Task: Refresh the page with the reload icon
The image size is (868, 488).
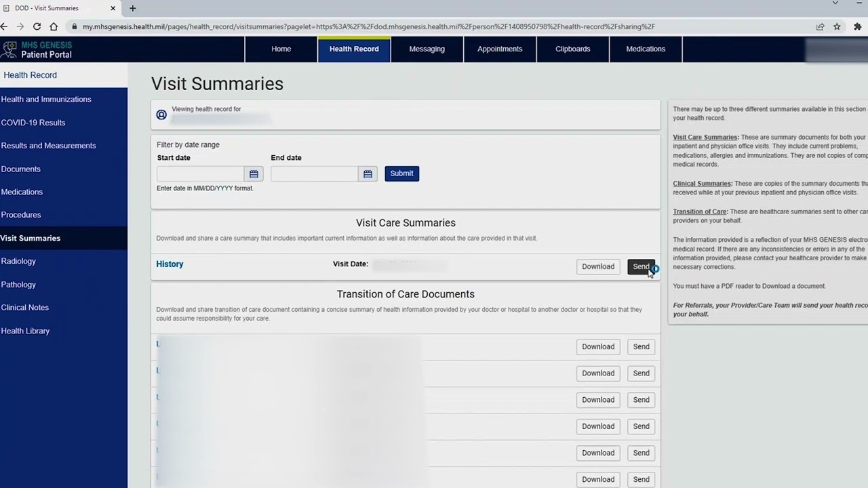Action: pyautogui.click(x=37, y=26)
